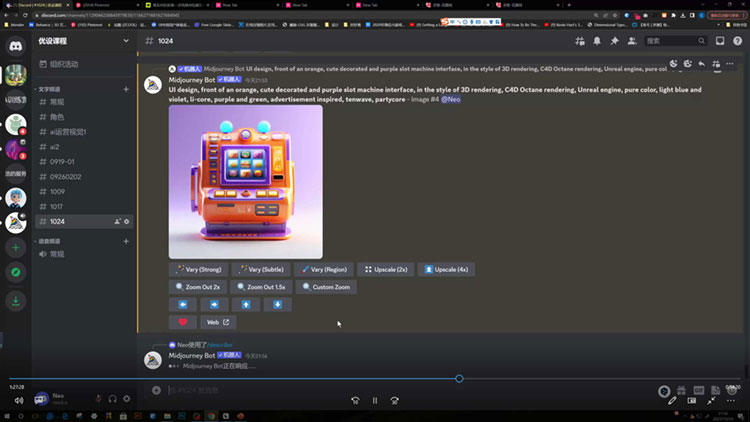Click the Add a Server plus icon
Viewport: 750px width, 422px height.
15,247
